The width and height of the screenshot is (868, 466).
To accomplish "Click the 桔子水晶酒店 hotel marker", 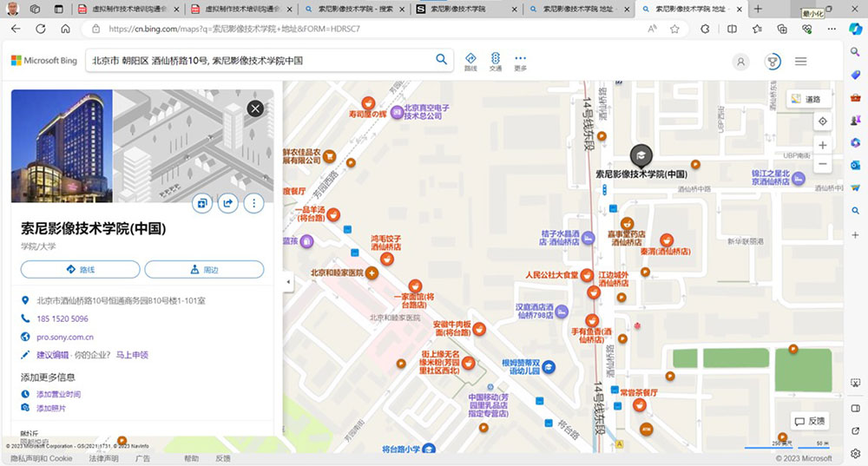I will [589, 238].
